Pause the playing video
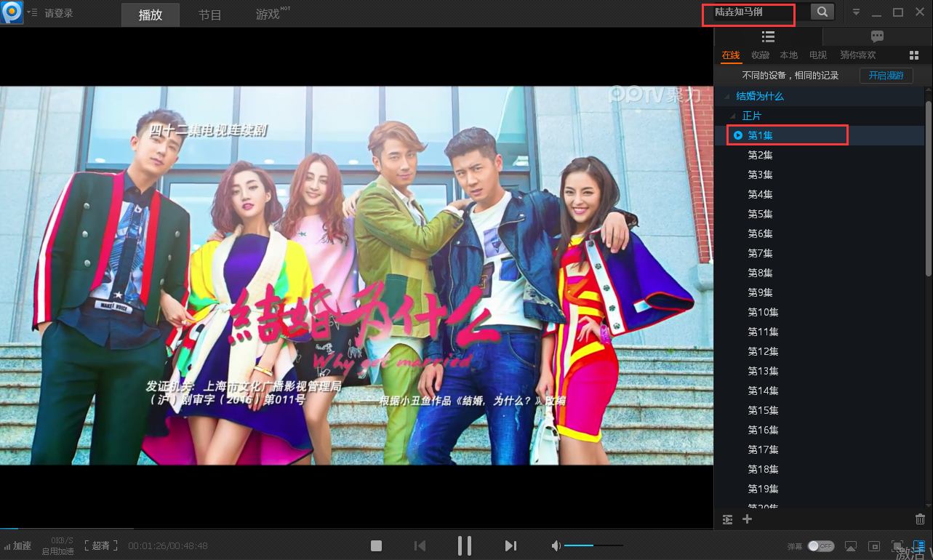The height and width of the screenshot is (560, 933). [465, 545]
